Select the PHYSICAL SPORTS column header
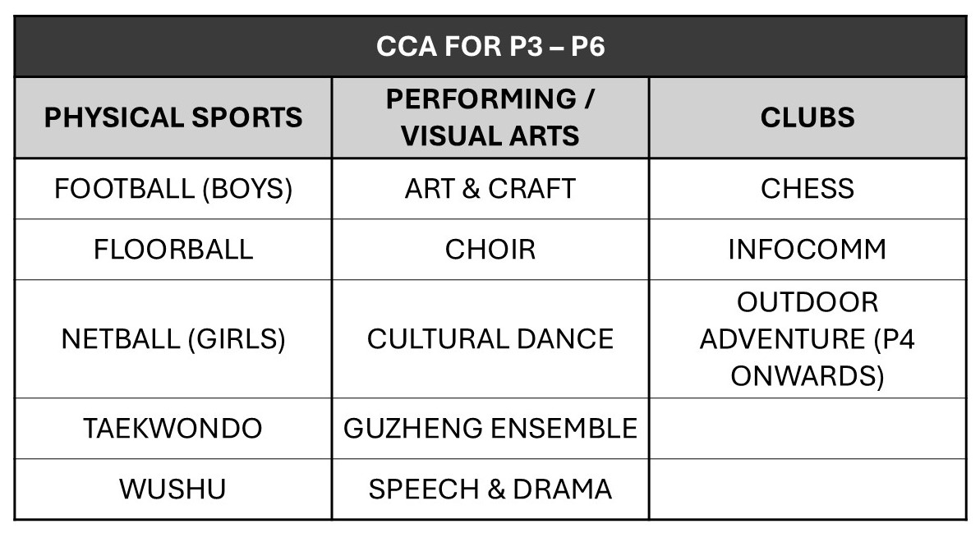980x533 pixels. tap(173, 117)
